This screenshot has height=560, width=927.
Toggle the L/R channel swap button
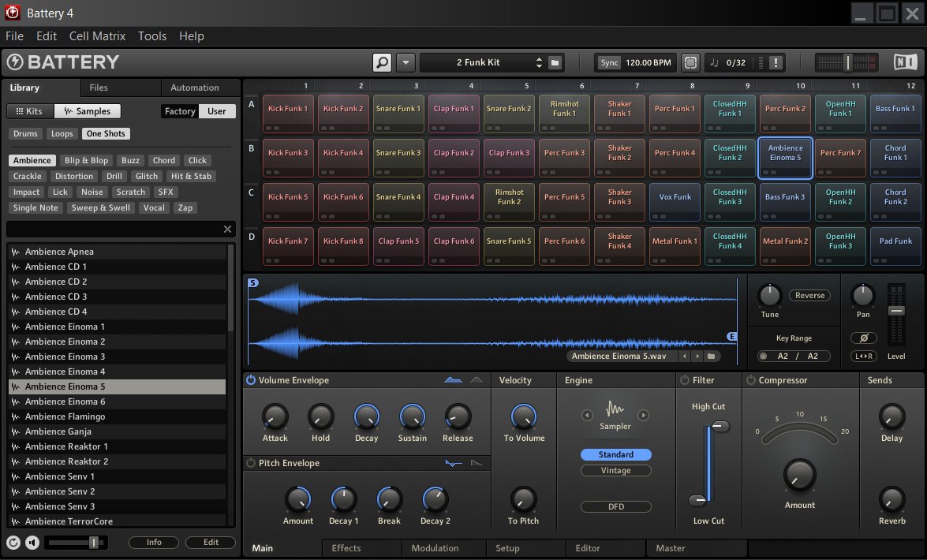[863, 356]
